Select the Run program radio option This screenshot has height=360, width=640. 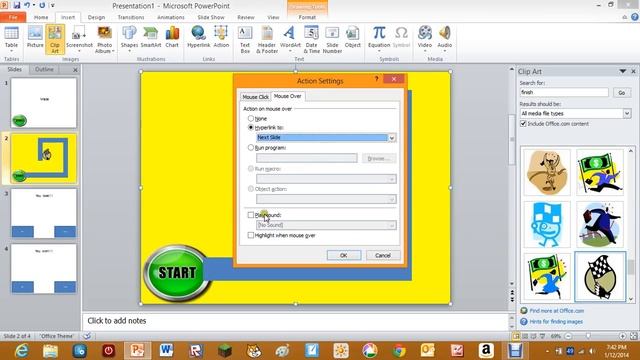point(251,148)
